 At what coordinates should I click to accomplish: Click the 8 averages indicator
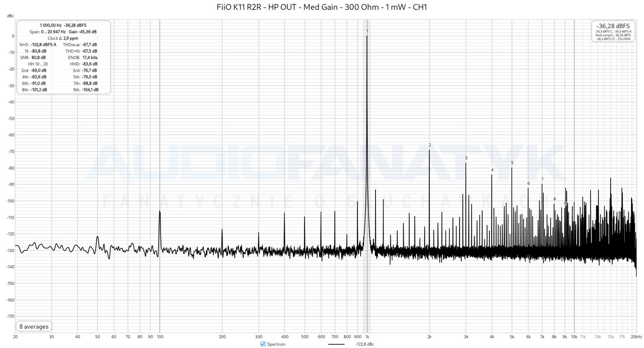[x=34, y=327]
